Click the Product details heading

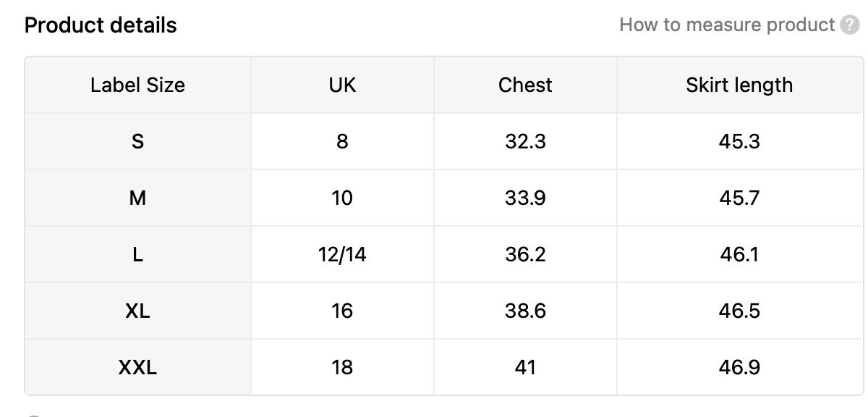(101, 25)
